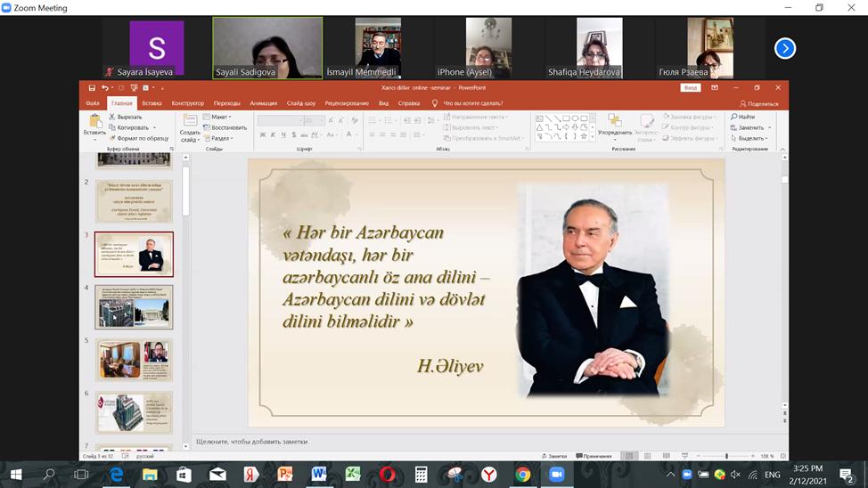
Task: Open Выделить select dropdown
Action: [749, 138]
